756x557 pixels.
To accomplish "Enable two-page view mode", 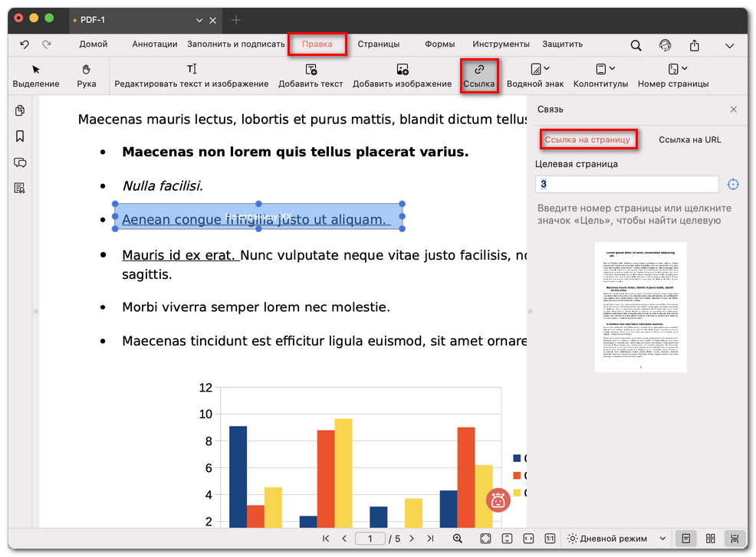I will tap(711, 539).
